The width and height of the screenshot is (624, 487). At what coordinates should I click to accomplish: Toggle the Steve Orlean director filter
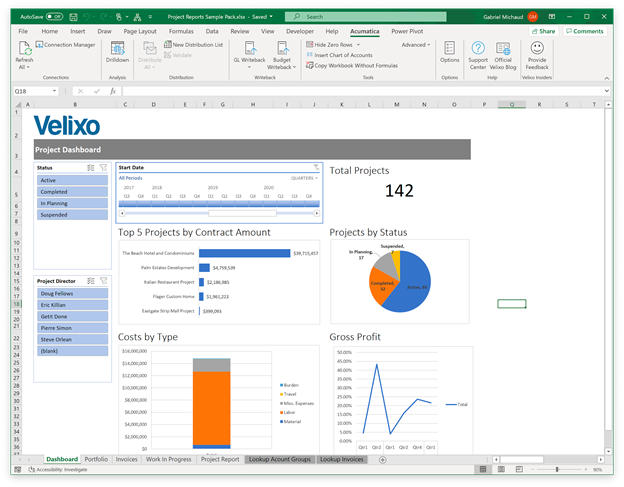click(x=72, y=339)
